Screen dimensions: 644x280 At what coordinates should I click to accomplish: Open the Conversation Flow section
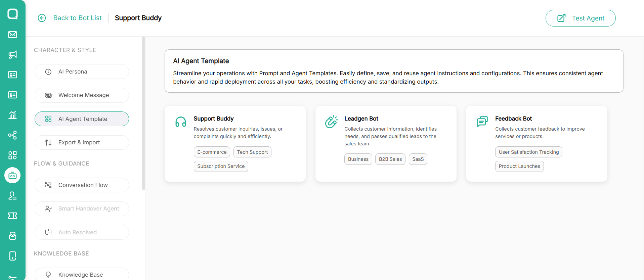82,185
